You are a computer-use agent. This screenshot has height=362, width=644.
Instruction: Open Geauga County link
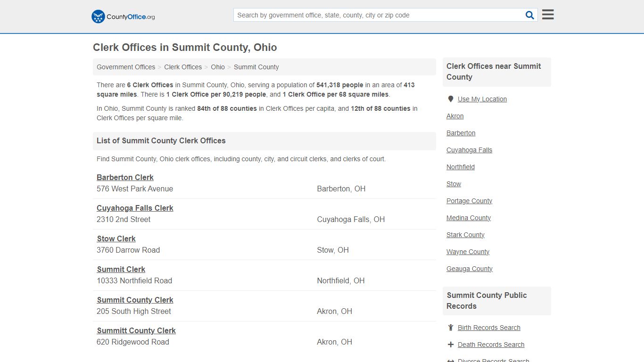point(470,269)
